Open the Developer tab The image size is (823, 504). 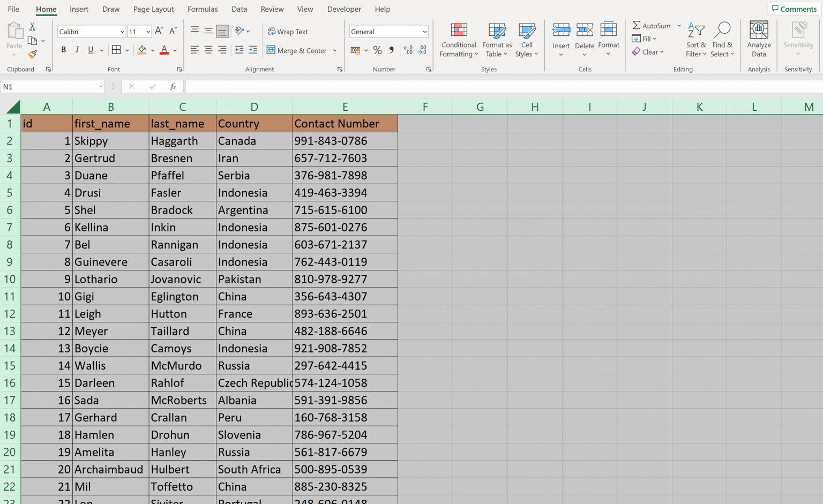click(x=344, y=9)
